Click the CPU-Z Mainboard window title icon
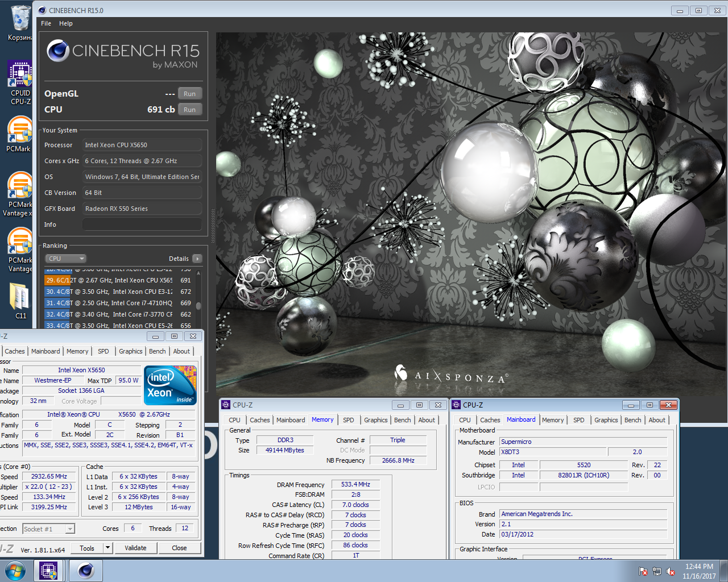Viewport: 728px width, 582px height. coord(456,405)
